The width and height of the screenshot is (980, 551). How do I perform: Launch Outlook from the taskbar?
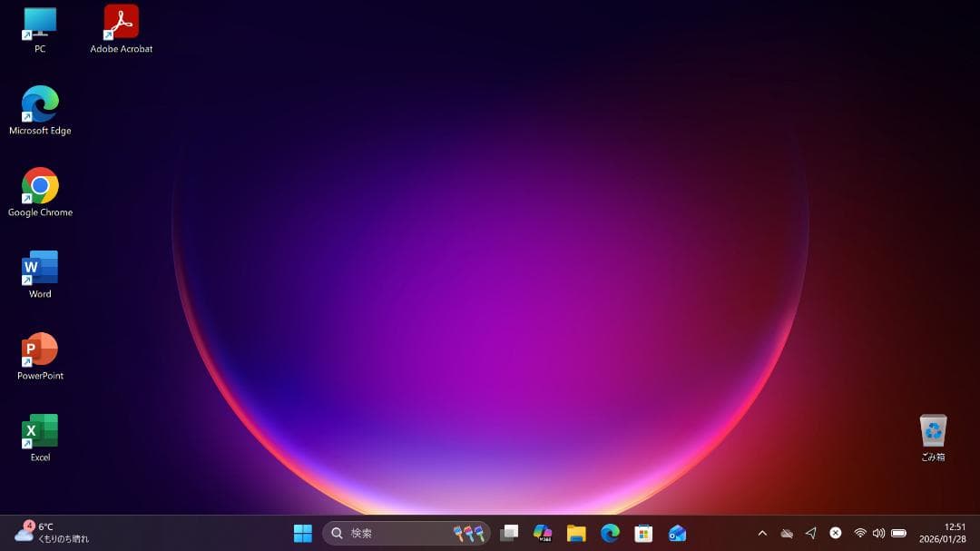678,533
